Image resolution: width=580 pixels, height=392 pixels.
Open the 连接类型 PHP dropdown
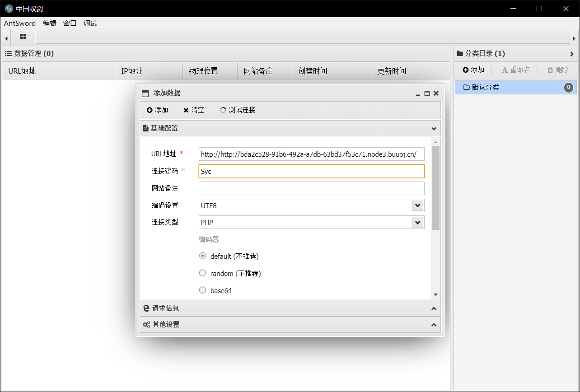click(418, 222)
